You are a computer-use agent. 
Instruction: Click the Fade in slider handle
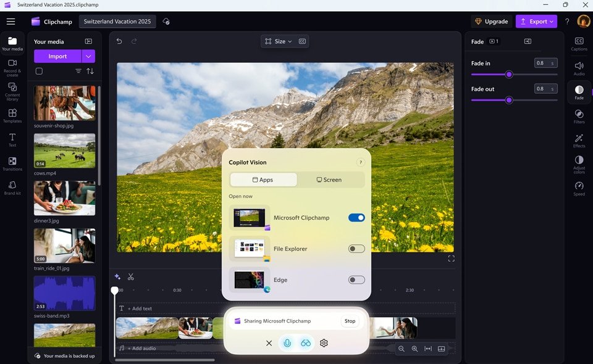pos(509,75)
